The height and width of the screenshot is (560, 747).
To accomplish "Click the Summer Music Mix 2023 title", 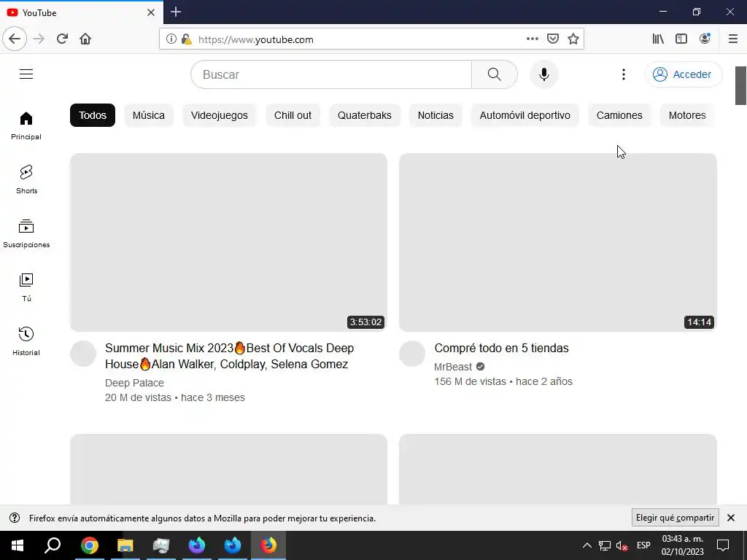I will click(230, 356).
